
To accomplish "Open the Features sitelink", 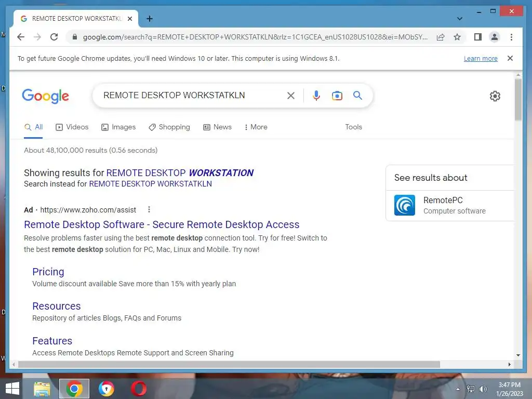I will coord(52,341).
